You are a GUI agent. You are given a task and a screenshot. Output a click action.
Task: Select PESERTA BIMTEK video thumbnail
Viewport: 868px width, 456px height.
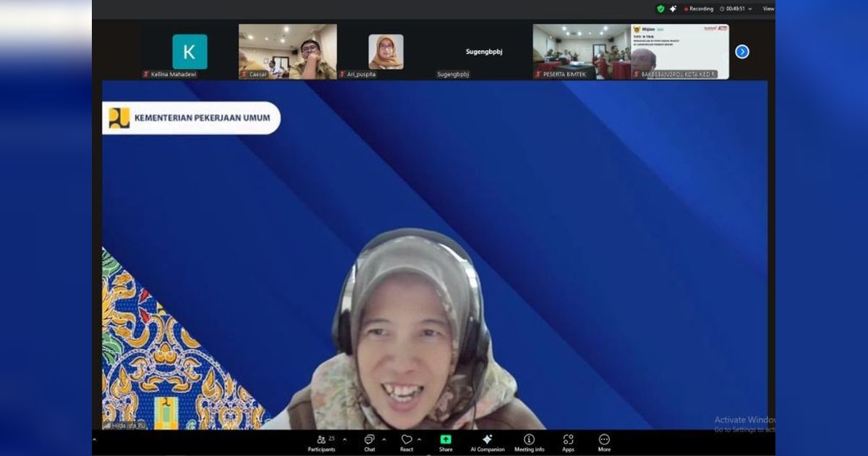click(582, 51)
